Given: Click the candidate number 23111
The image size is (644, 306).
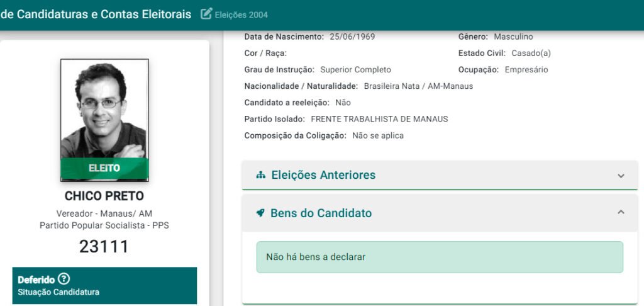Looking at the screenshot, I should coord(104,246).
